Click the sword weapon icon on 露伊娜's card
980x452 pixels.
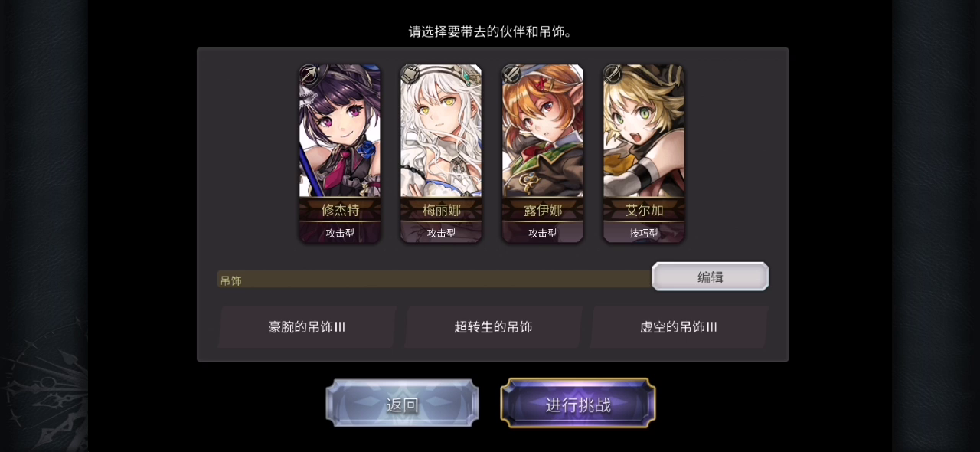[x=511, y=74]
